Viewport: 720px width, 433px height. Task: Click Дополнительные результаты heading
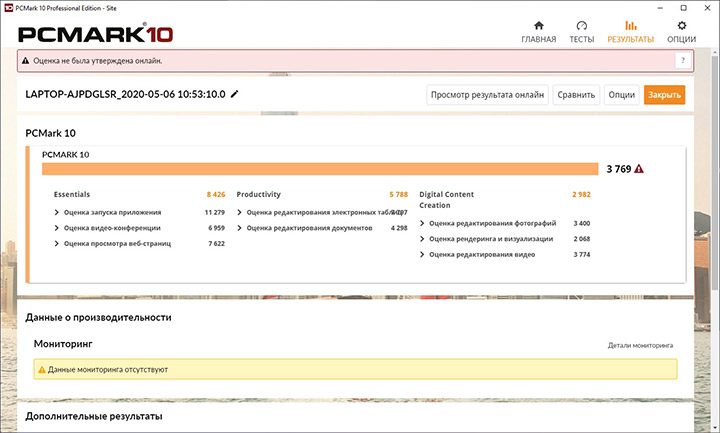94,416
